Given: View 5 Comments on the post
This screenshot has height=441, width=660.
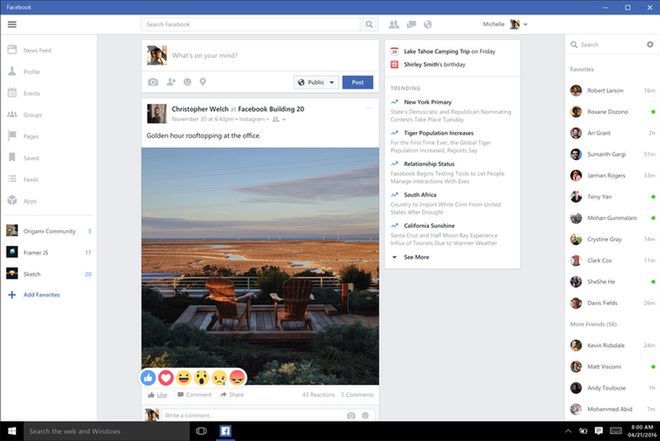Looking at the screenshot, I should pos(357,395).
